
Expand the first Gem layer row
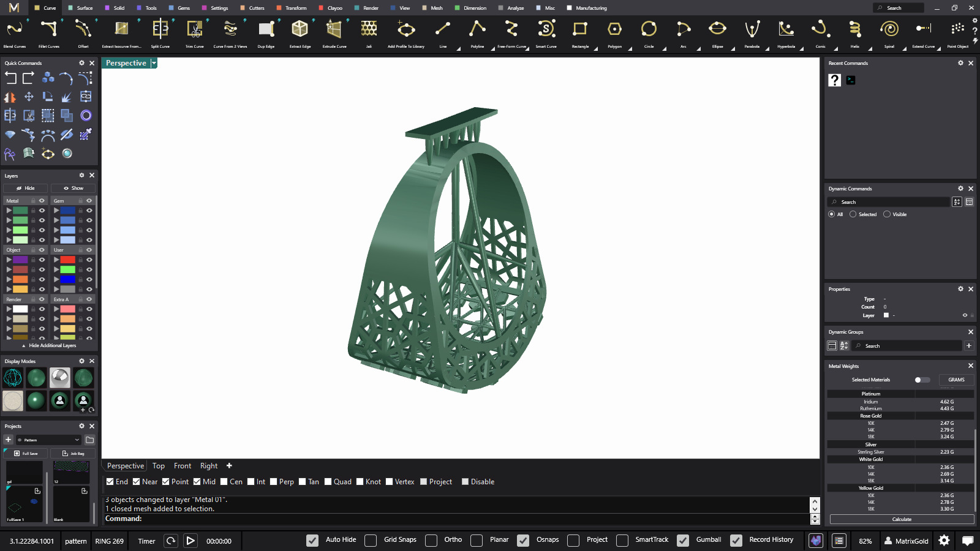56,211
